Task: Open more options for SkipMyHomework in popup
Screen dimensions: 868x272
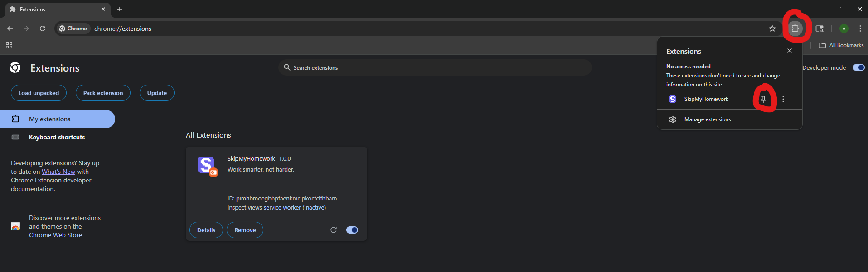Action: pyautogui.click(x=783, y=99)
